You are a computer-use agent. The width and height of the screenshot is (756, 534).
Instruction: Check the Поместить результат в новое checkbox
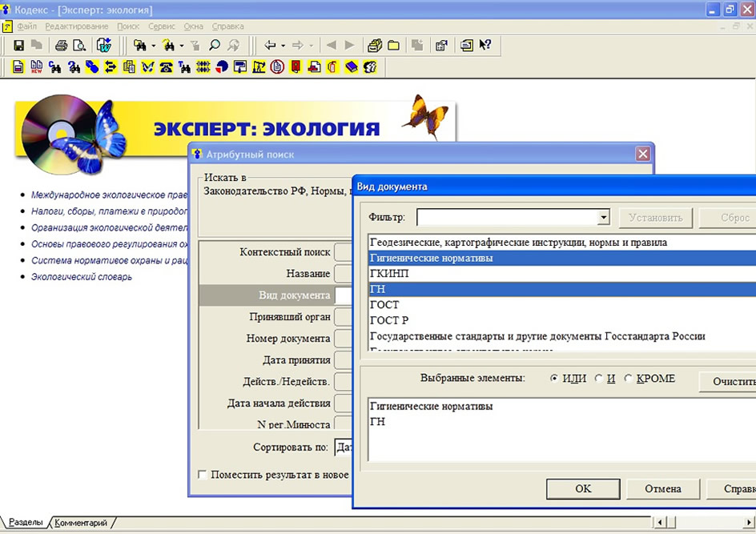203,475
